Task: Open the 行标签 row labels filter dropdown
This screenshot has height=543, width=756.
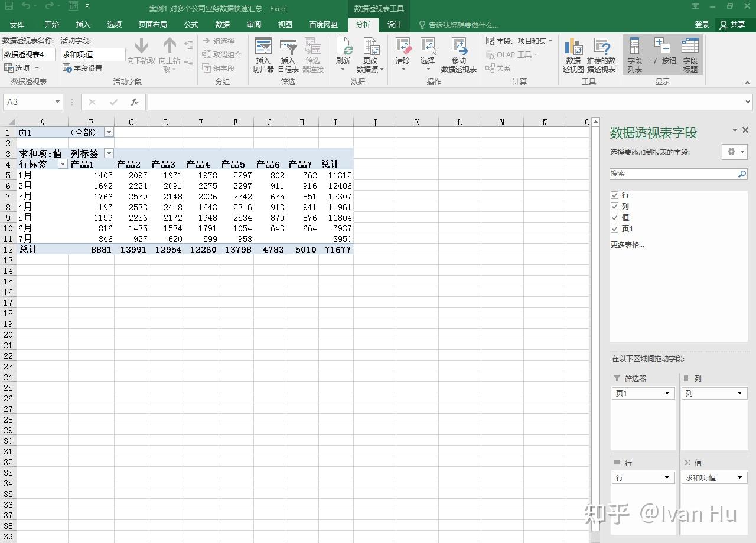Action: (x=63, y=165)
